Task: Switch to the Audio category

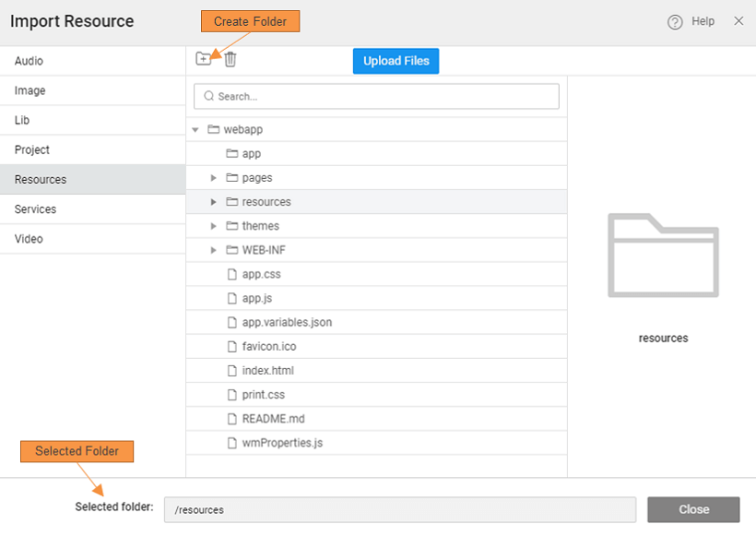Action: click(29, 61)
